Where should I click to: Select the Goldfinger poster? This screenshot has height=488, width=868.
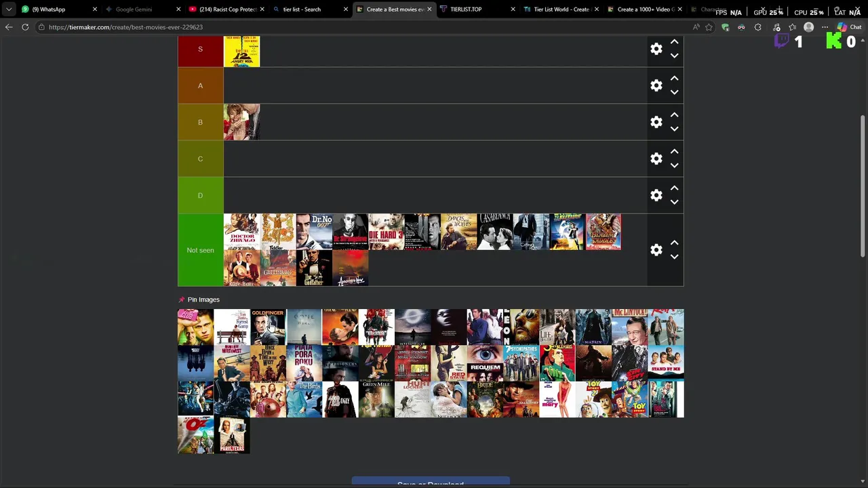click(268, 327)
